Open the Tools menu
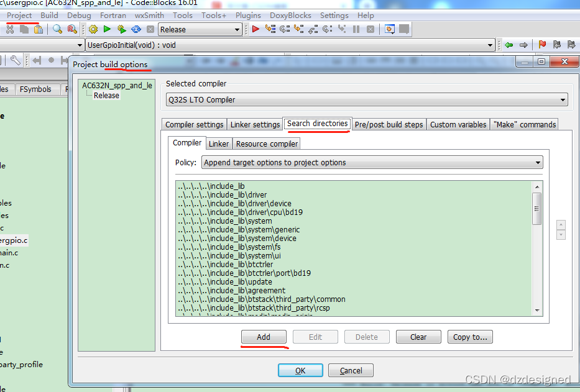Viewport: 580px width, 392px height. click(182, 15)
